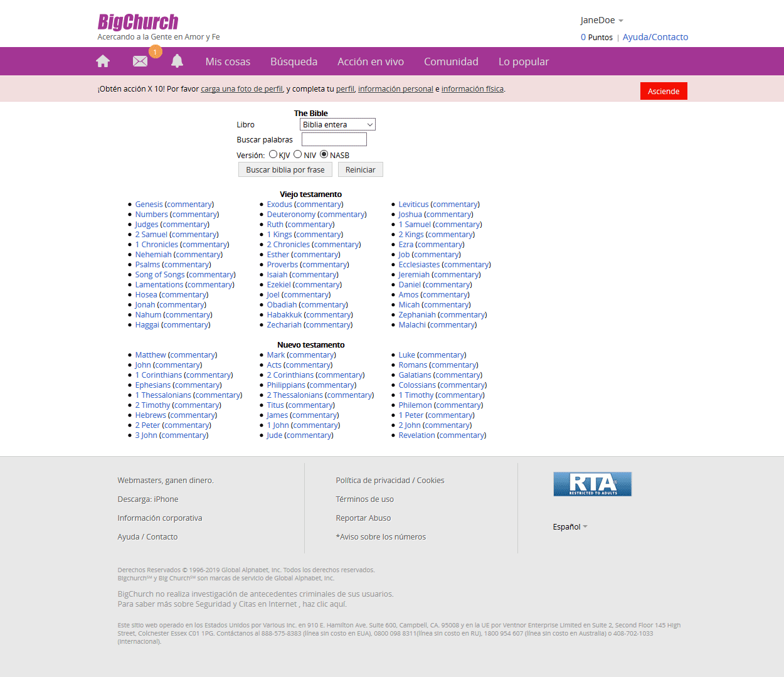This screenshot has width=784, height=677.
Task: Open the Hebrews book link
Action: click(151, 415)
